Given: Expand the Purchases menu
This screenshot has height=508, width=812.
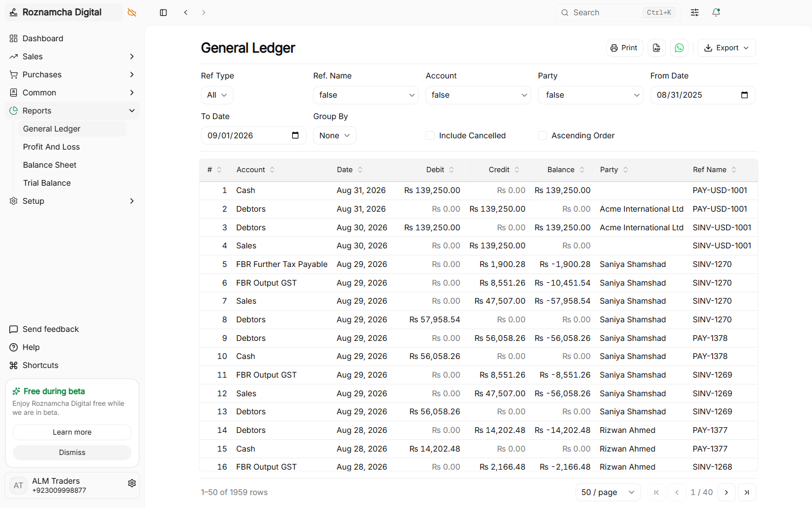Looking at the screenshot, I should pos(72,75).
